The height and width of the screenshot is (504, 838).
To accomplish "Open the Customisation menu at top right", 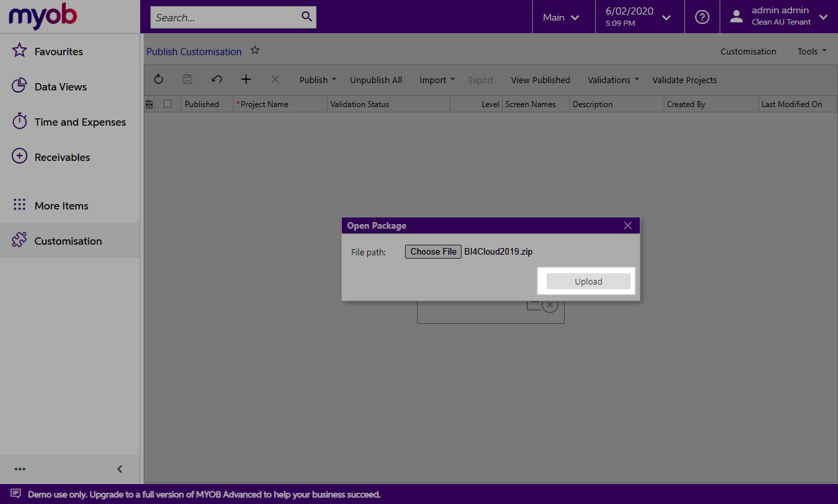I will click(x=748, y=51).
